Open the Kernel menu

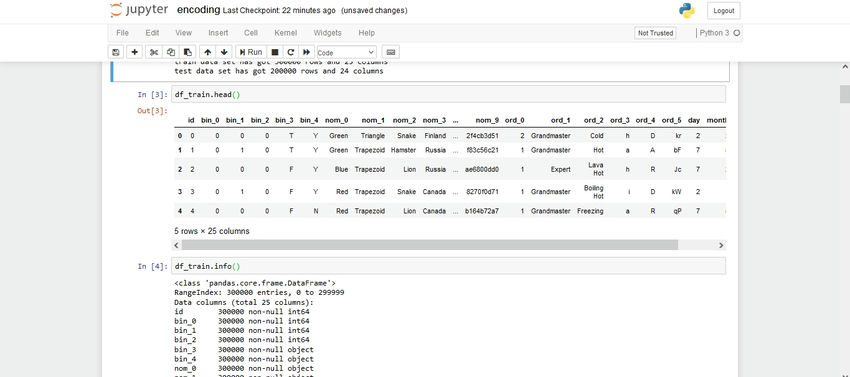tap(286, 33)
